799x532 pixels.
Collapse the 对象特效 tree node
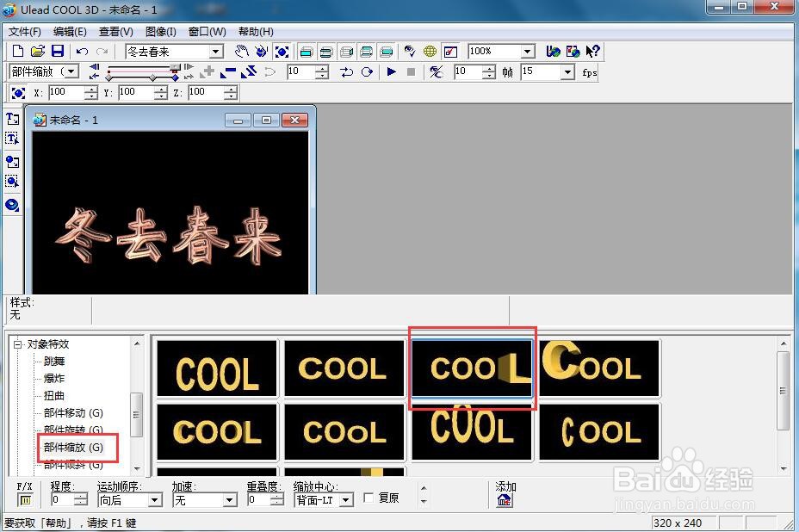18,344
